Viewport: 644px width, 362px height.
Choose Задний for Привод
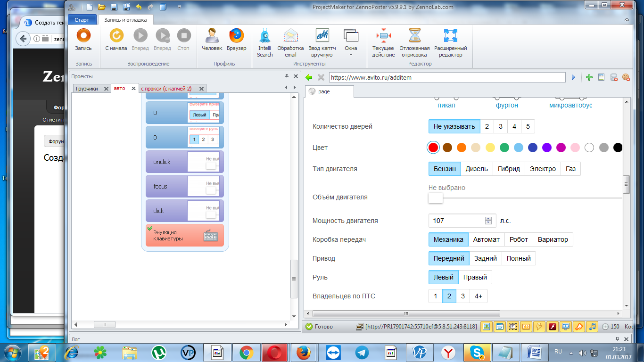click(x=486, y=258)
